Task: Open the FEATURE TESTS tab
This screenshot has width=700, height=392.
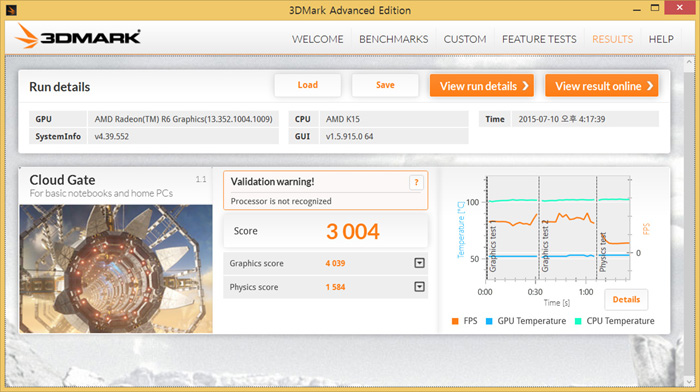Action: [539, 39]
